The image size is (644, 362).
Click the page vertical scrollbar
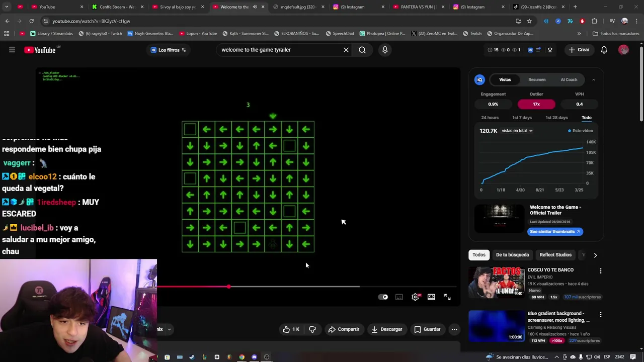pos(641,83)
